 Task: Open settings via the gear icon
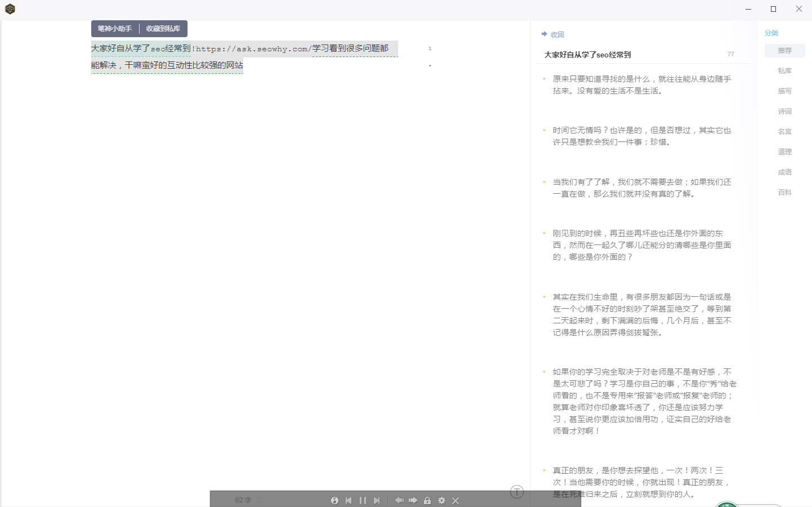pos(441,500)
